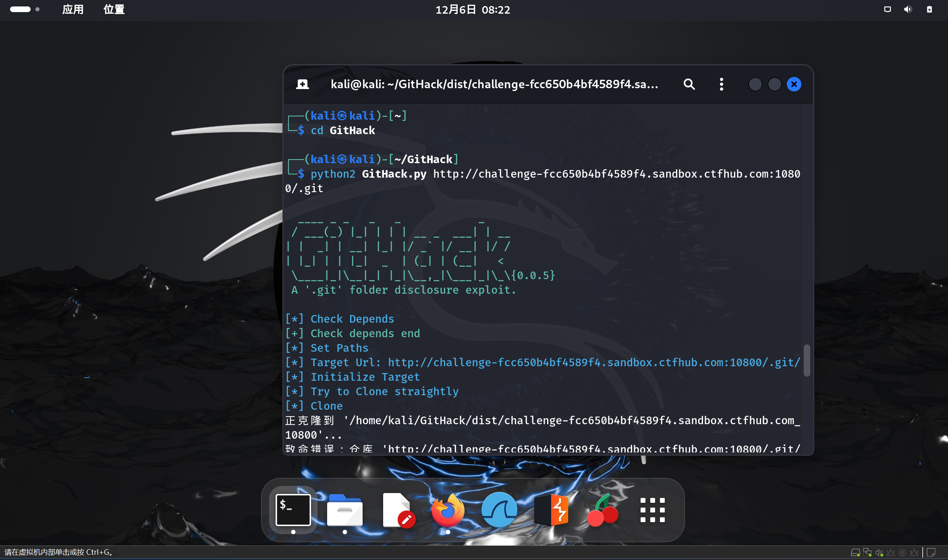The height and width of the screenshot is (560, 948).
Task: Open Wireshark from the dock
Action: click(x=499, y=510)
